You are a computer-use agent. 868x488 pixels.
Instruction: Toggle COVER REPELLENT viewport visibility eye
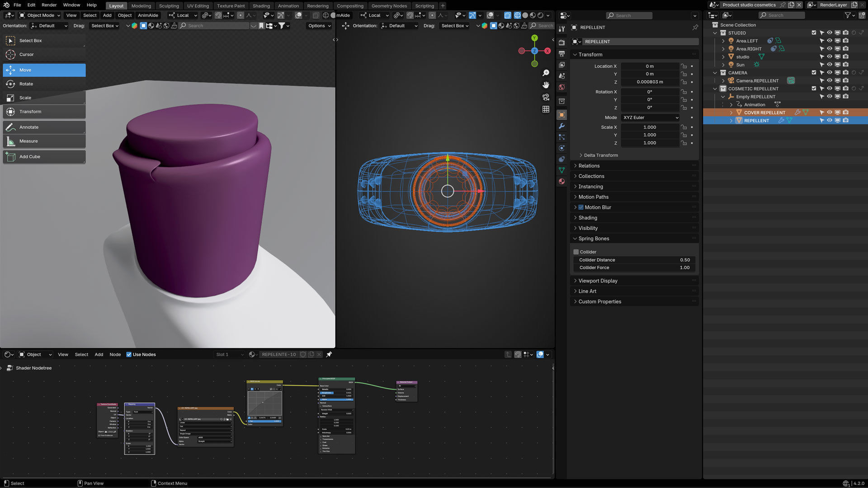click(830, 113)
